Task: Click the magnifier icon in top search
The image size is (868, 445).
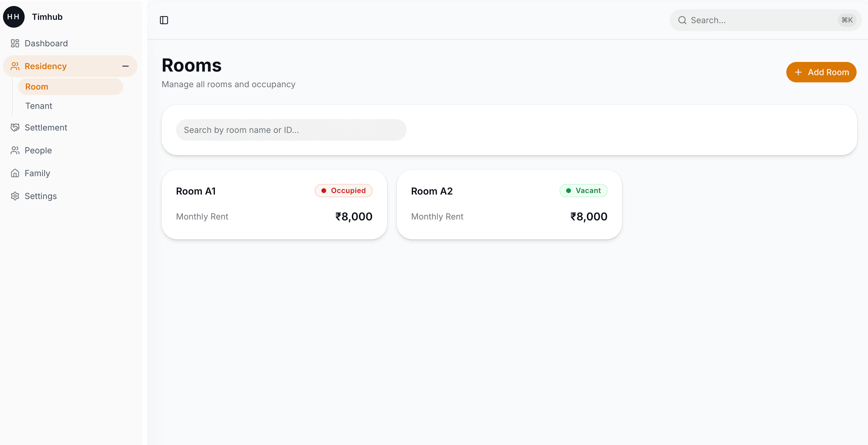Action: (x=682, y=20)
